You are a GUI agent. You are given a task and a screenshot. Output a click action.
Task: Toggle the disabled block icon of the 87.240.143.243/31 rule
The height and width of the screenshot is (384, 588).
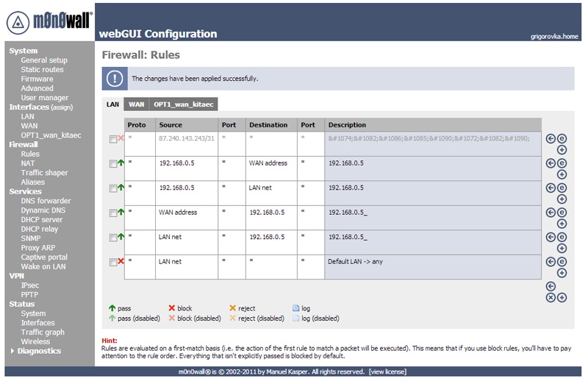(x=121, y=138)
